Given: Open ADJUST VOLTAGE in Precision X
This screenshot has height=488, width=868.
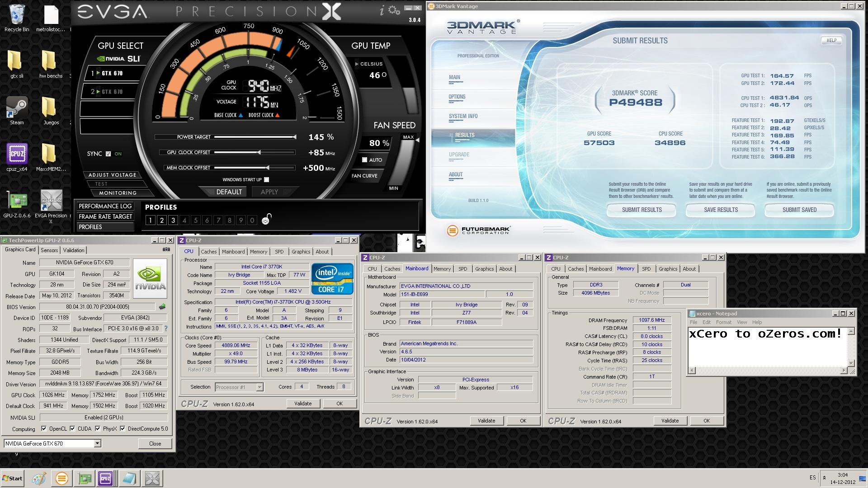Looking at the screenshot, I should (112, 175).
